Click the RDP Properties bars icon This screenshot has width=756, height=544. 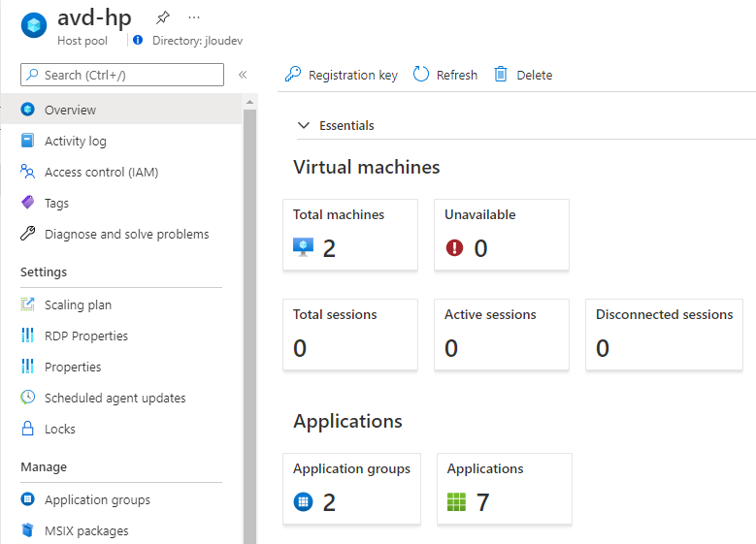(x=27, y=335)
